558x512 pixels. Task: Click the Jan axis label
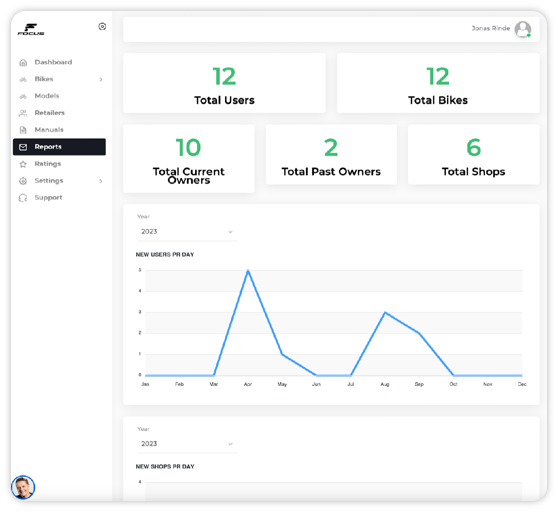click(x=145, y=384)
